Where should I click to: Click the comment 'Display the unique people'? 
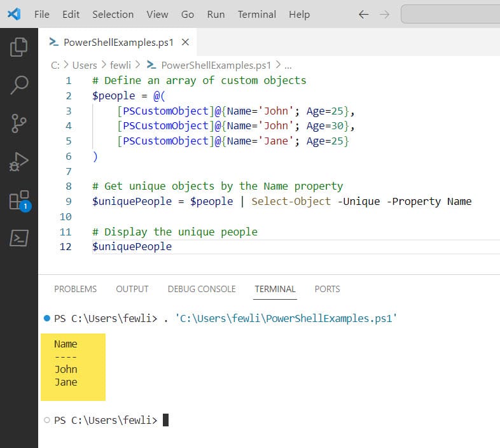[175, 232]
